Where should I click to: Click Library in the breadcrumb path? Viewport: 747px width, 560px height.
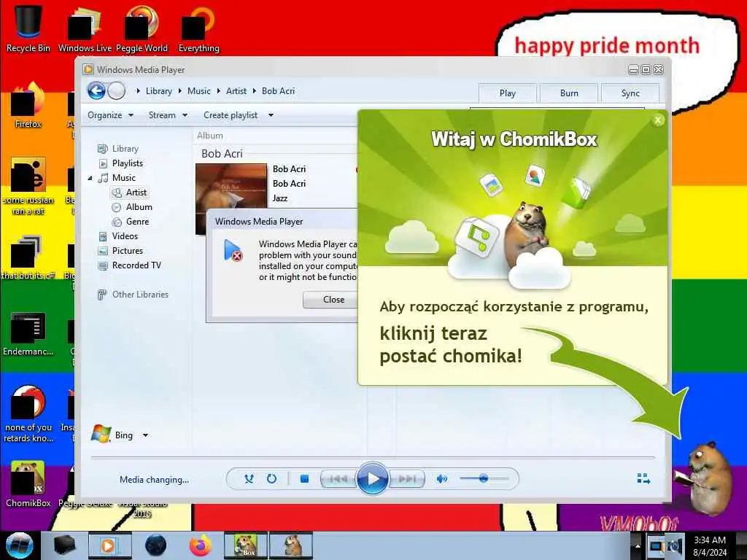click(x=158, y=91)
